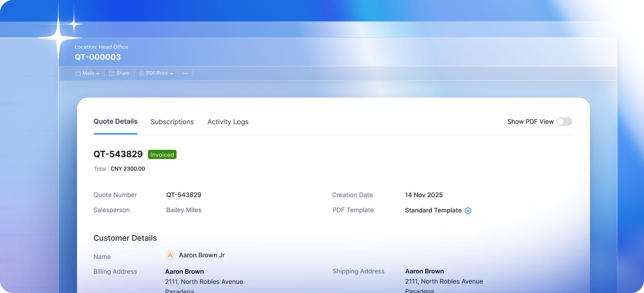Viewport: 644px width, 293px height.
Task: Click the Customer Details heading
Action: pyautogui.click(x=125, y=238)
